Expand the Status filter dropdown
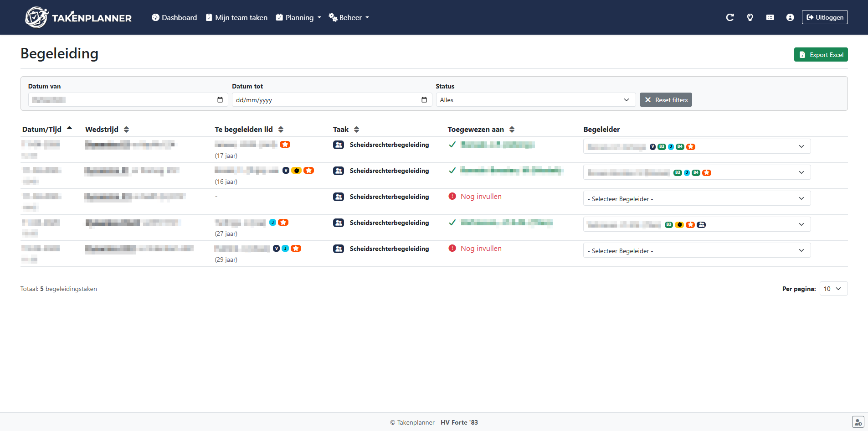This screenshot has height=431, width=868. coord(535,100)
